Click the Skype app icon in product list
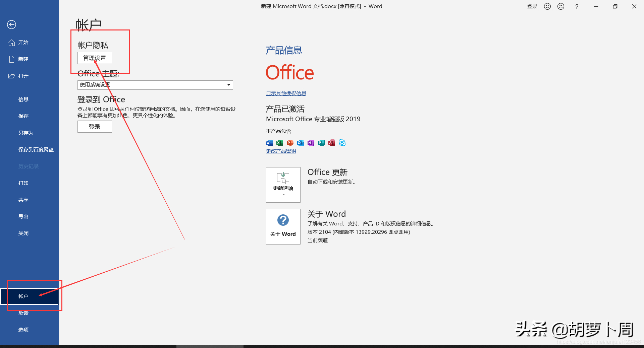Screen dimensions: 644x348 [x=342, y=143]
